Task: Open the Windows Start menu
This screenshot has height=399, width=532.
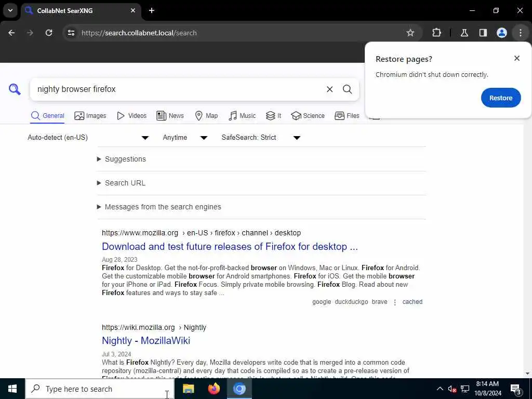Action: [x=12, y=389]
